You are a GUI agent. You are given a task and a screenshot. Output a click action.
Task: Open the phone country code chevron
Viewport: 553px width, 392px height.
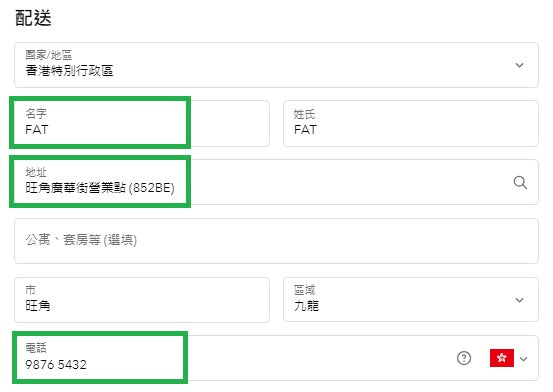click(523, 359)
